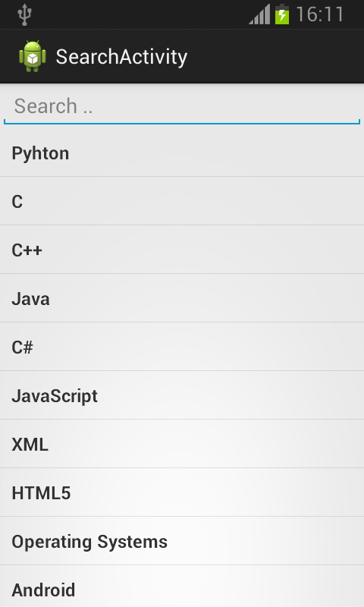Tap the 16:11 clock in the status bar
364x607 pixels.
click(320, 14)
